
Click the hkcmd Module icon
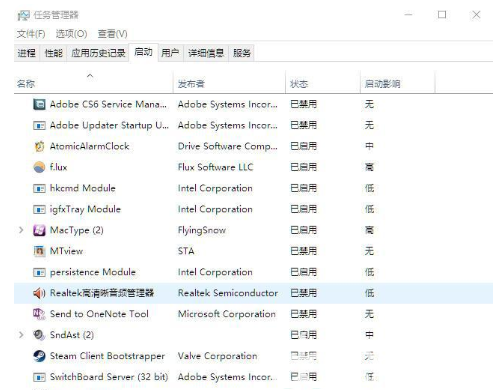click(x=39, y=188)
